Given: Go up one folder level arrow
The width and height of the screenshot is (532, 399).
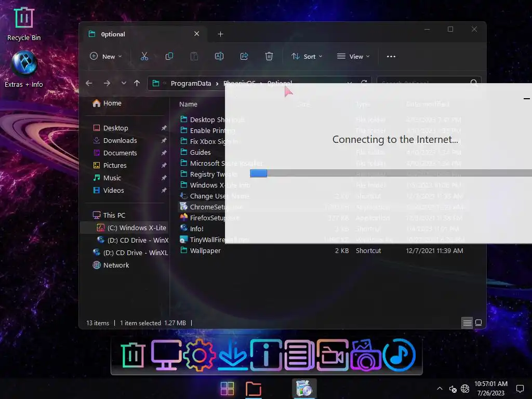Looking at the screenshot, I should 137,83.
